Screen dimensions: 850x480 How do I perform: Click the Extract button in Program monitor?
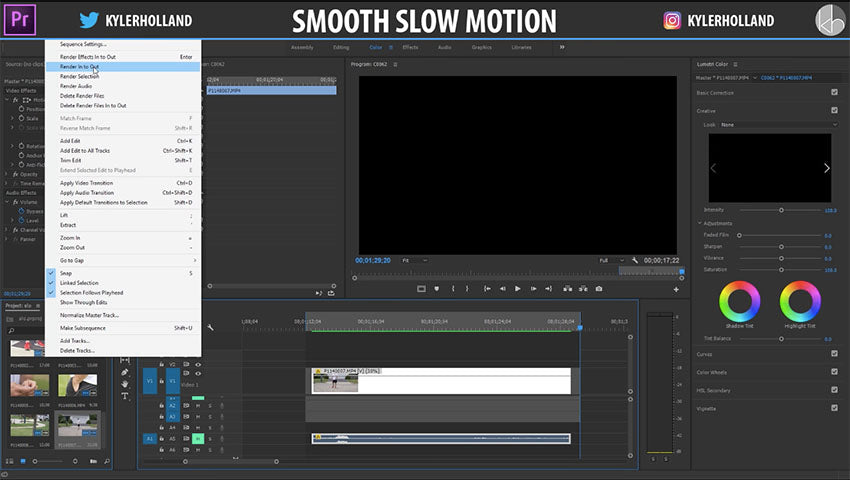pos(583,289)
